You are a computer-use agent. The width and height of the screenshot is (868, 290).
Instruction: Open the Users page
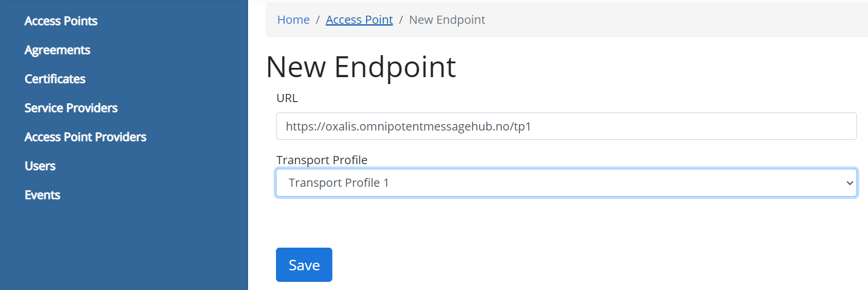[40, 166]
